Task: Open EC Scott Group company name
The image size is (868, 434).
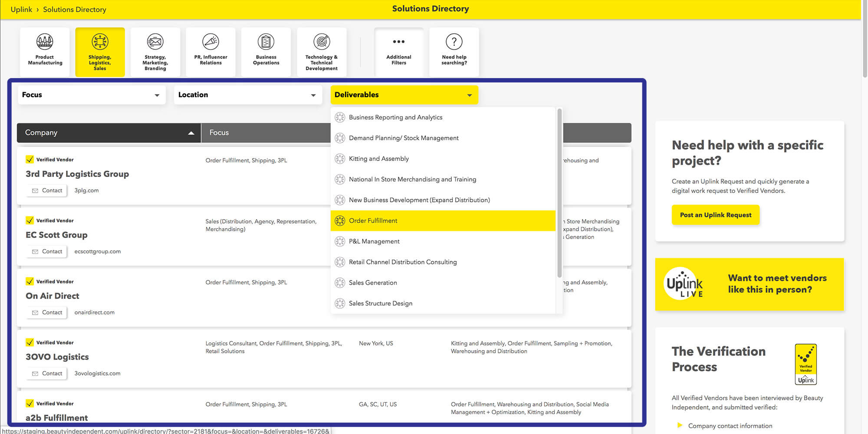Action: 56,235
